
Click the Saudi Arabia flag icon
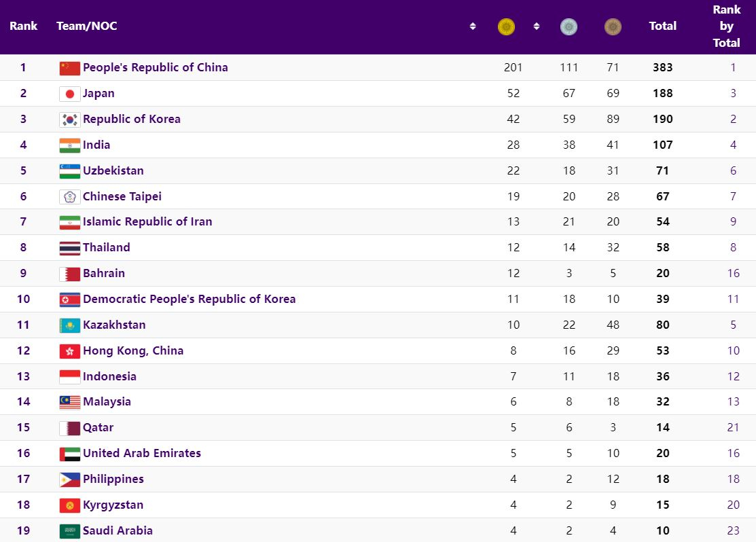tap(69, 531)
